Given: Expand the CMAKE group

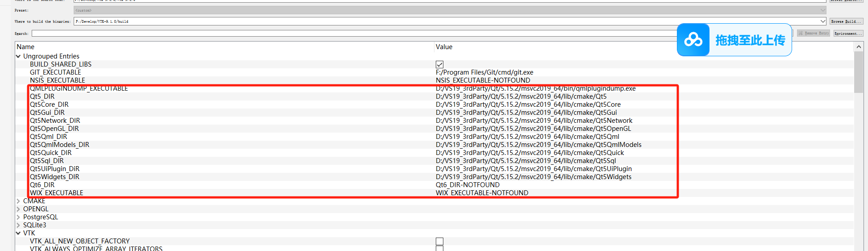Looking at the screenshot, I should coord(18,201).
